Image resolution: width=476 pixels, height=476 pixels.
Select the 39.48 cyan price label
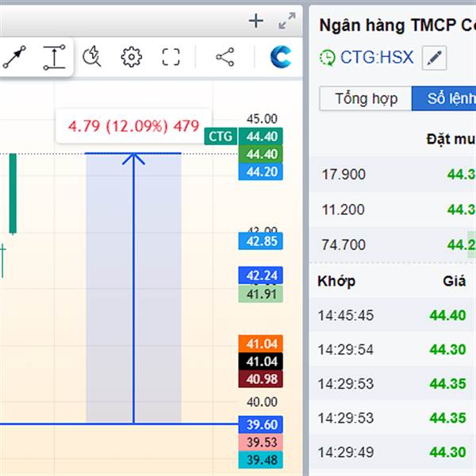[260, 459]
